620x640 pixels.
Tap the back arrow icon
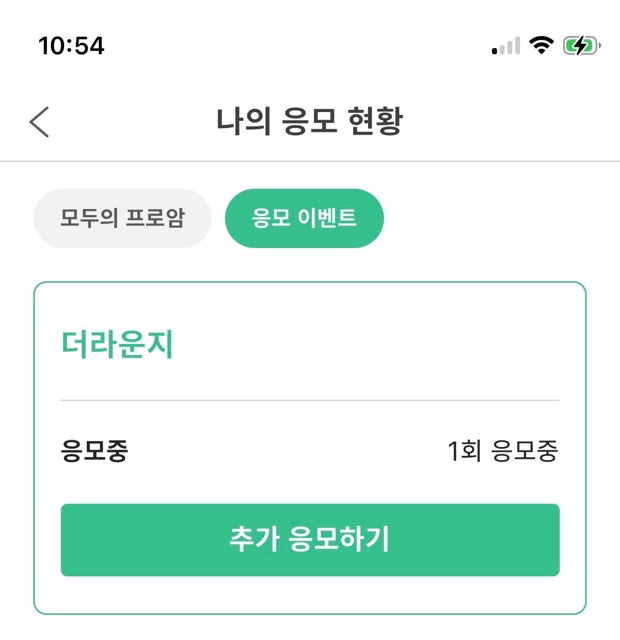tap(39, 122)
